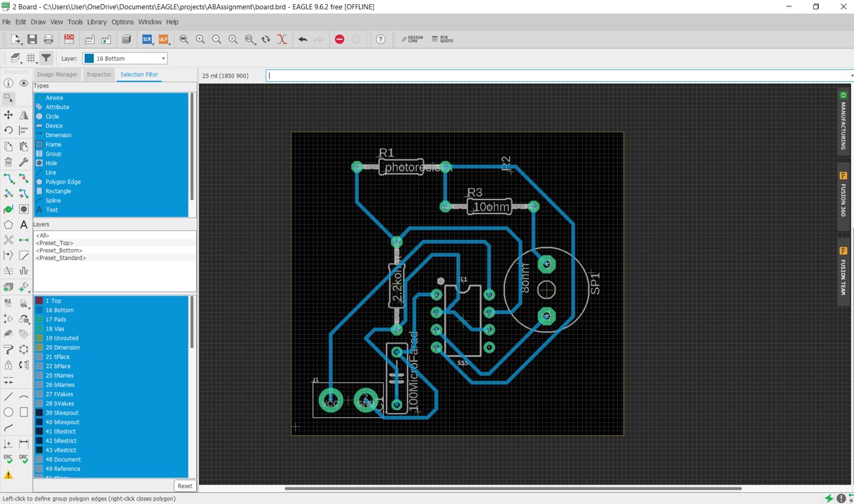
Task: Click the Zoom to fit icon
Action: (x=184, y=39)
